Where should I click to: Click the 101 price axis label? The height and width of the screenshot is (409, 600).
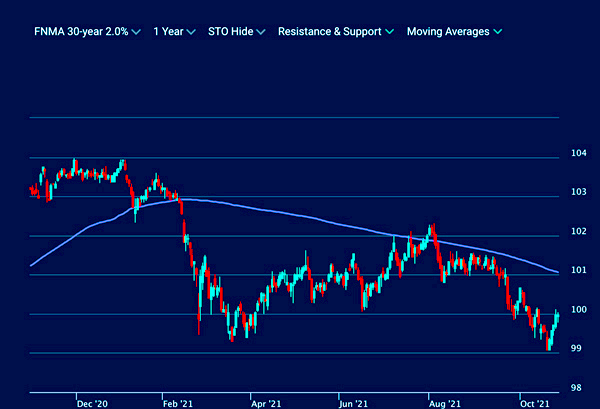click(578, 270)
